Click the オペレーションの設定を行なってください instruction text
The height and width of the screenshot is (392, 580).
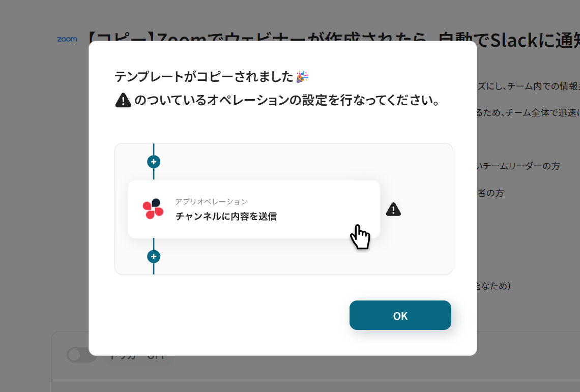tap(287, 100)
